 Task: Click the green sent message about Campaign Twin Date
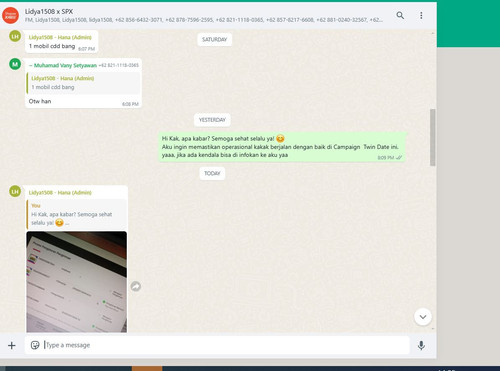pyautogui.click(x=282, y=147)
